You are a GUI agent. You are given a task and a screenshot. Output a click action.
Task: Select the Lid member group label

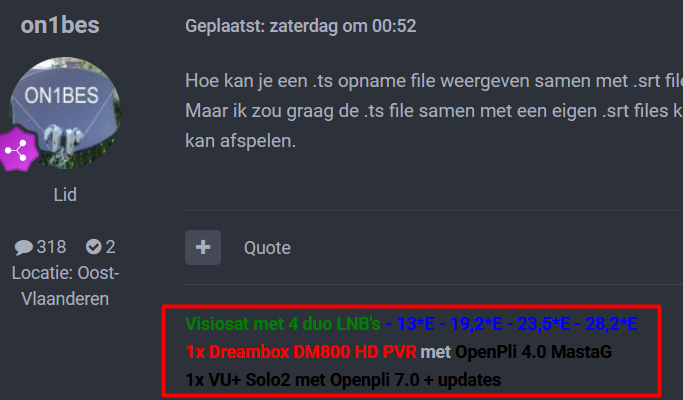pyautogui.click(x=65, y=195)
